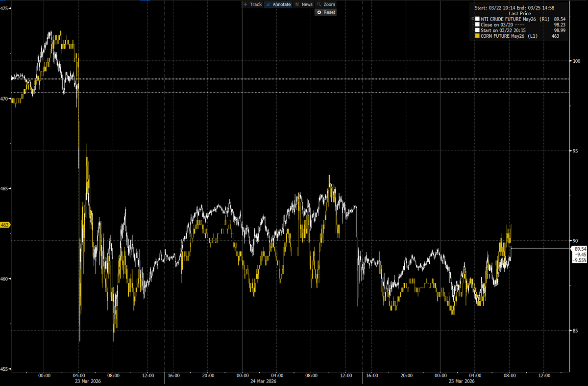Click the white WTI CRUDE FUTURE swatch
The image size is (588, 386).
[x=477, y=19]
